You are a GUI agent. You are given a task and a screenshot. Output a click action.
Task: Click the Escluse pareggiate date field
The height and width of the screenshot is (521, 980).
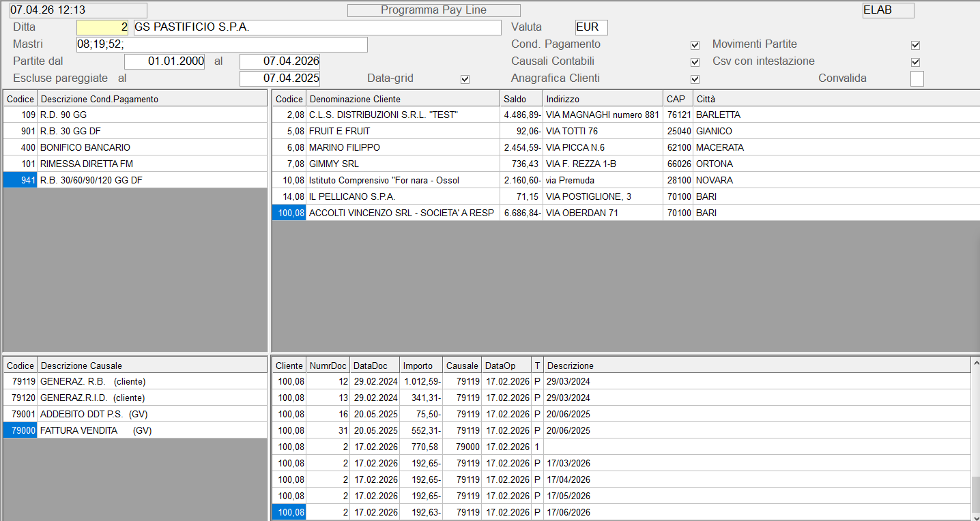coord(280,78)
